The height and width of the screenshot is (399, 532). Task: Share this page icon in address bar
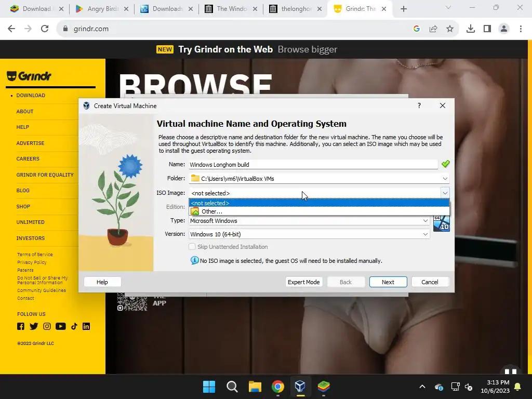(433, 29)
